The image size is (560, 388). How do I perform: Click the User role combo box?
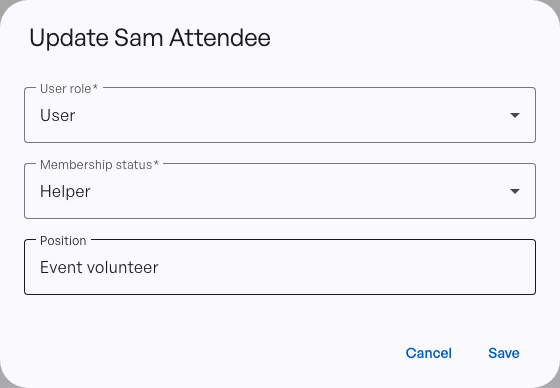coord(280,115)
